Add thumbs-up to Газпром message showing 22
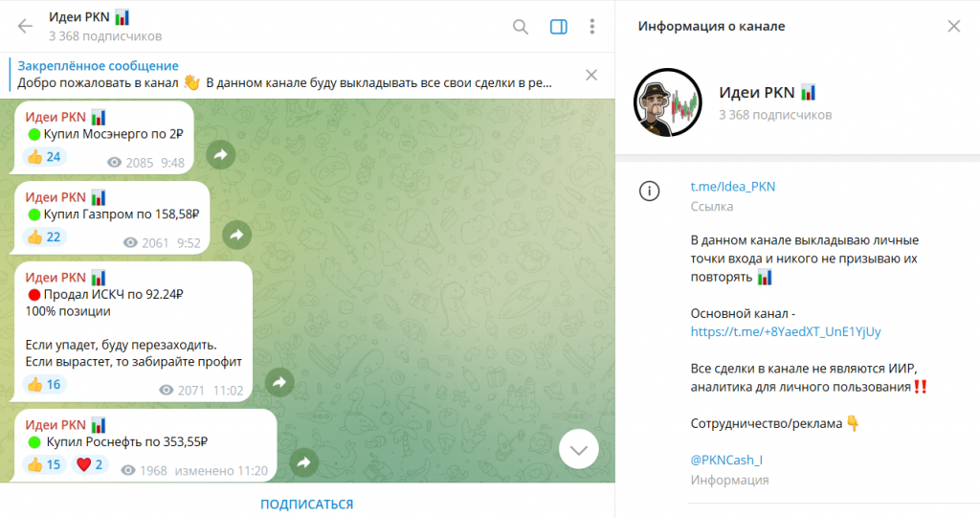This screenshot has height=518, width=980. pyautogui.click(x=44, y=236)
